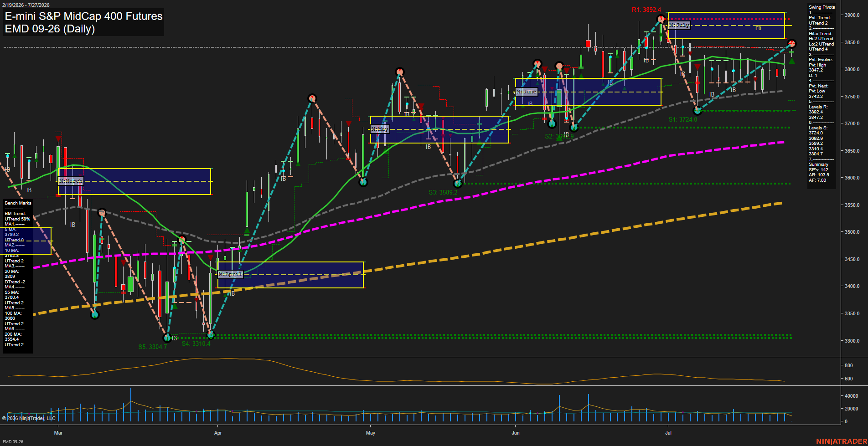Screen dimensions: 868x446
Task: Select the 100 MA: 3666 benchmark entry
Action: (x=13, y=316)
